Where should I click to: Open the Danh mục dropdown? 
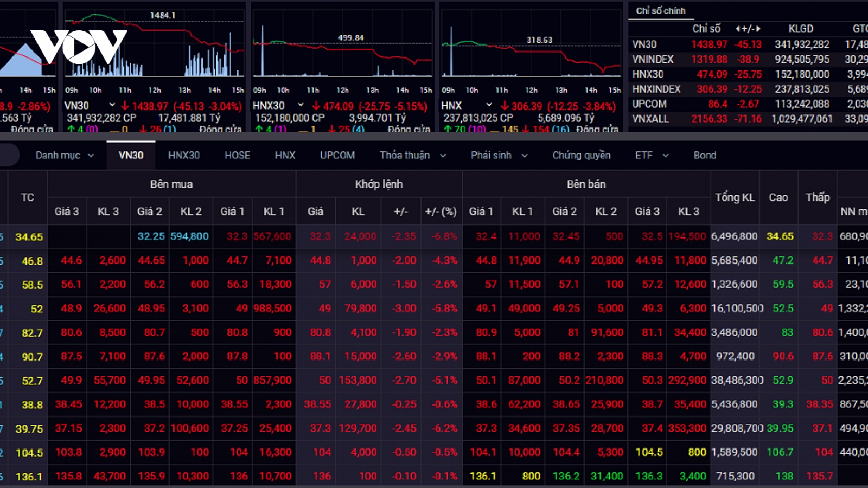pos(65,155)
